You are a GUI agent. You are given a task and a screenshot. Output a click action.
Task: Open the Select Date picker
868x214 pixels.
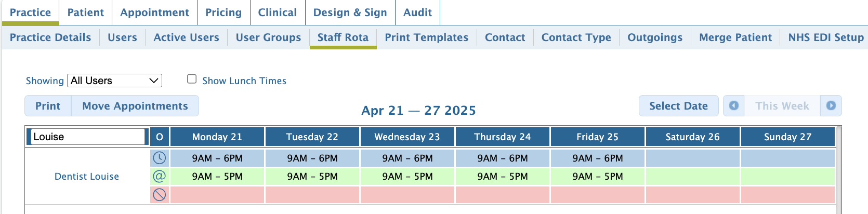point(678,106)
